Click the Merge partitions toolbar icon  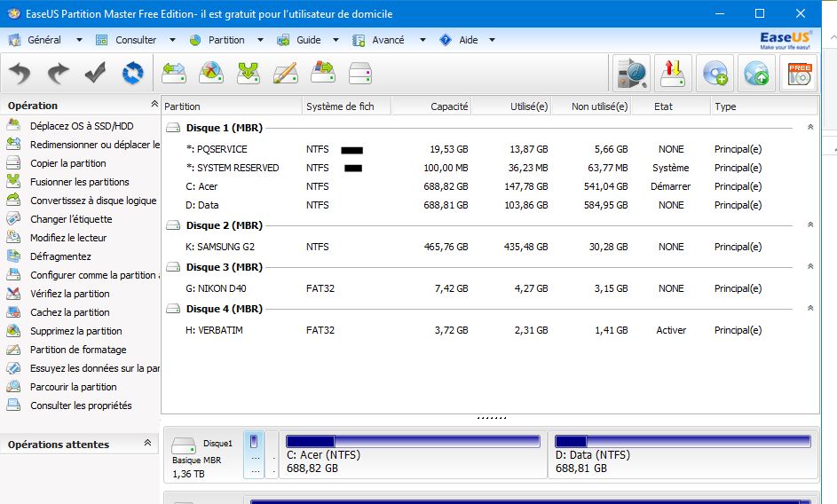pos(249,73)
